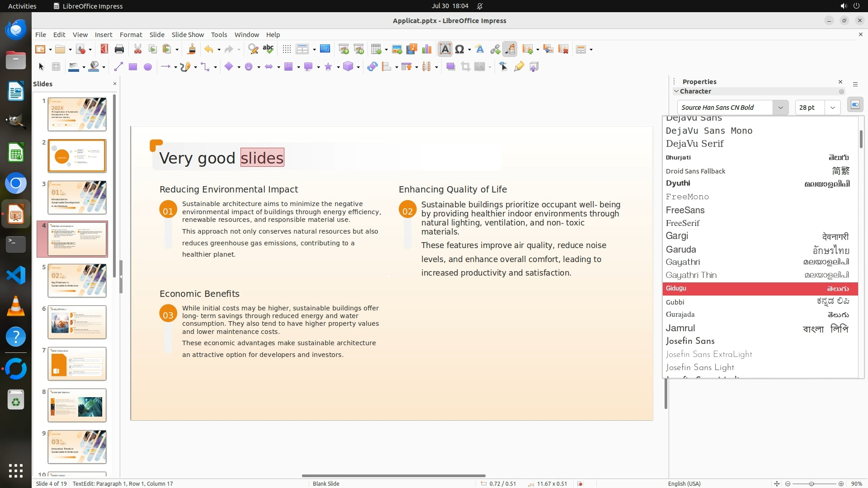
Task: Click the Insert Chart icon
Action: click(x=426, y=49)
